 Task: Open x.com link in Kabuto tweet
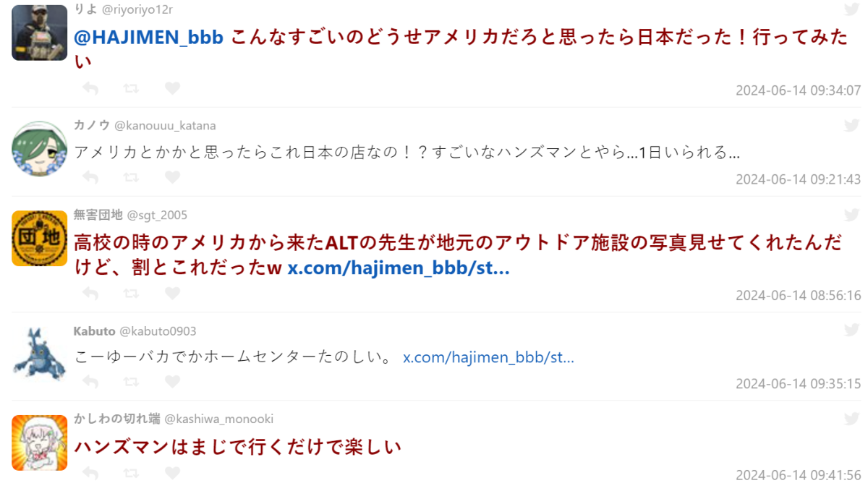[488, 357]
